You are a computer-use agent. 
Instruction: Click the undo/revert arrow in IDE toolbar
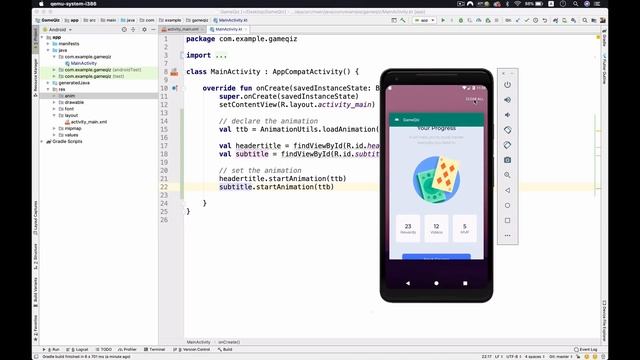(x=544, y=20)
